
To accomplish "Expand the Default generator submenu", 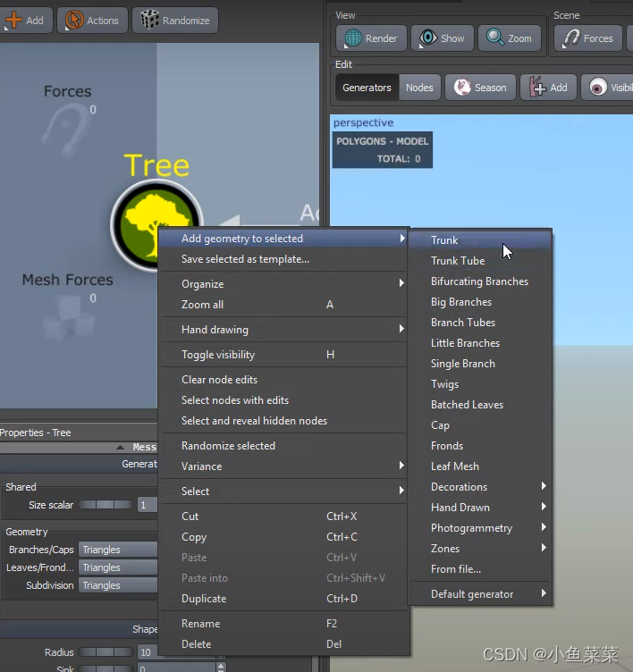I will click(479, 594).
